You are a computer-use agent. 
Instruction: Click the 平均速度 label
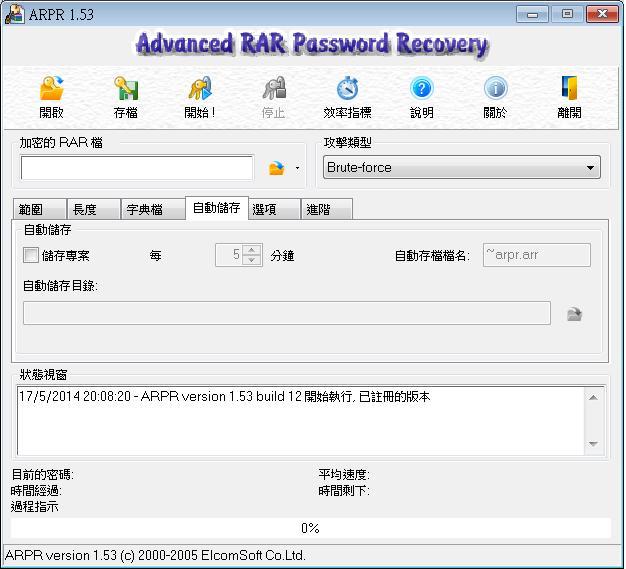click(x=344, y=475)
